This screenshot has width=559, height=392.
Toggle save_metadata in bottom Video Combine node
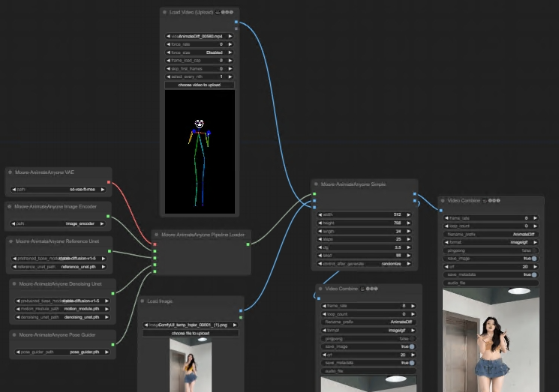tap(368, 363)
